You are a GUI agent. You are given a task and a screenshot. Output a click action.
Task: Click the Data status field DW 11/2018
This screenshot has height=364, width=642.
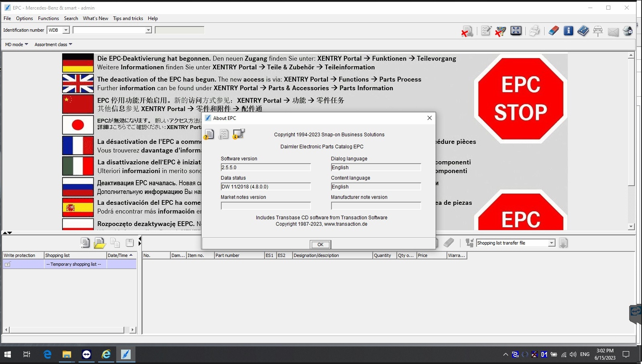[266, 187]
